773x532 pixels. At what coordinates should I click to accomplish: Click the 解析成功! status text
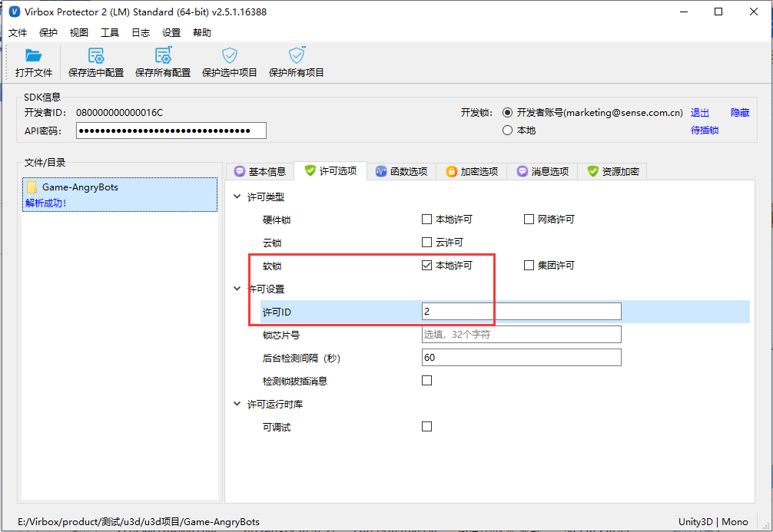(x=46, y=203)
